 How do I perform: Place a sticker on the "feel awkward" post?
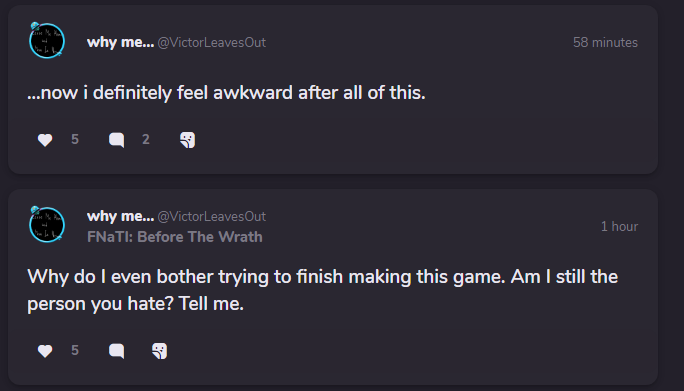click(188, 140)
